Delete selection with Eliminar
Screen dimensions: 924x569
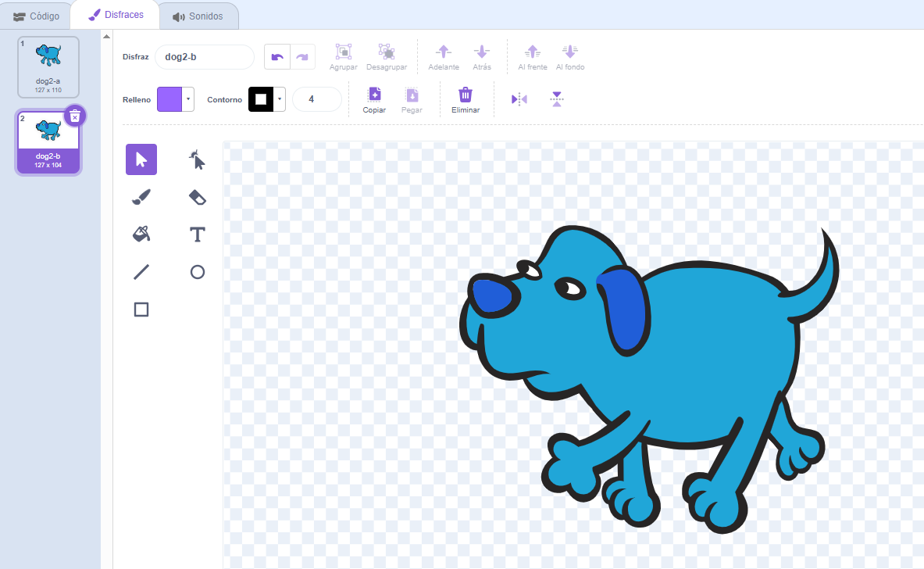click(466, 99)
